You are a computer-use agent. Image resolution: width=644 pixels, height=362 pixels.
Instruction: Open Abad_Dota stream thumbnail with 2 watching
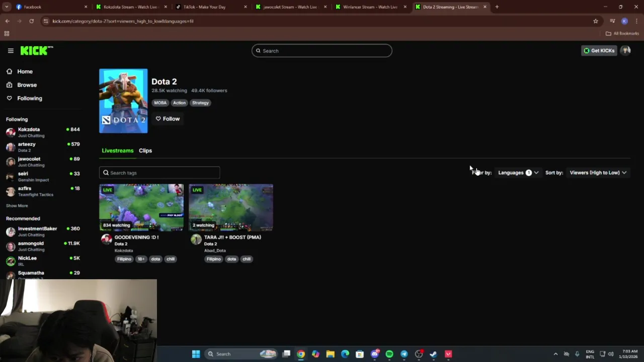pos(231,208)
